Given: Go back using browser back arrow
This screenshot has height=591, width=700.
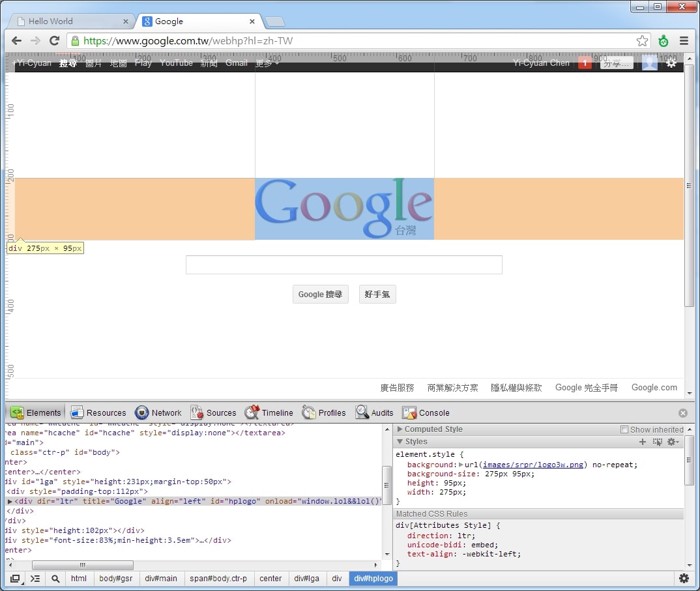Looking at the screenshot, I should pos(16,41).
